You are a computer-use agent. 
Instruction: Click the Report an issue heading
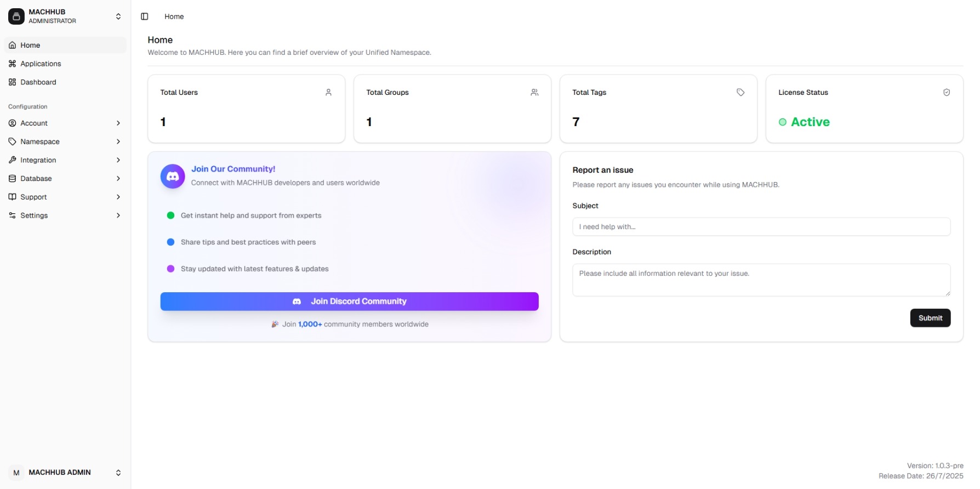point(603,170)
